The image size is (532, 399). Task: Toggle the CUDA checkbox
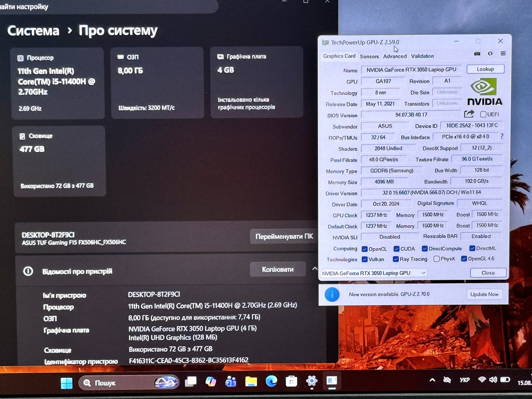click(397, 249)
